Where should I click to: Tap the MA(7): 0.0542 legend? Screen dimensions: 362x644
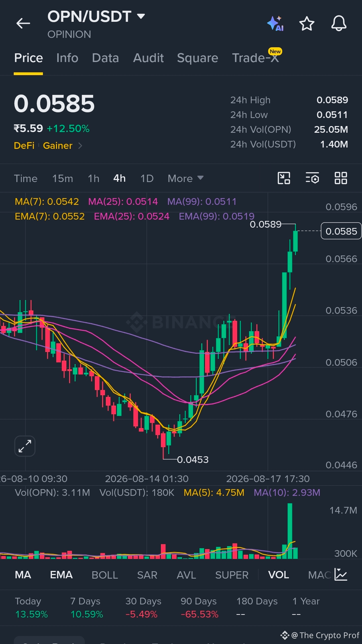47,201
